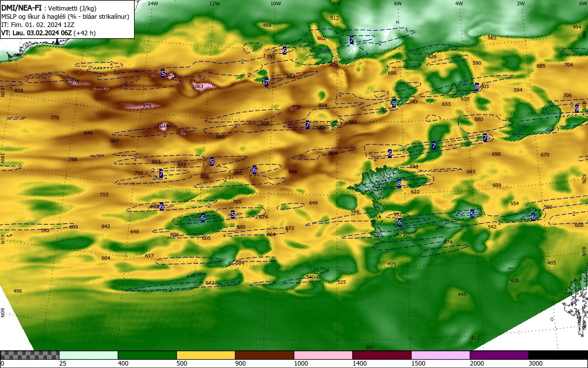Select the pink 1000–1400 legend swatch
Screen dimensions: 588x368
(x=323, y=355)
